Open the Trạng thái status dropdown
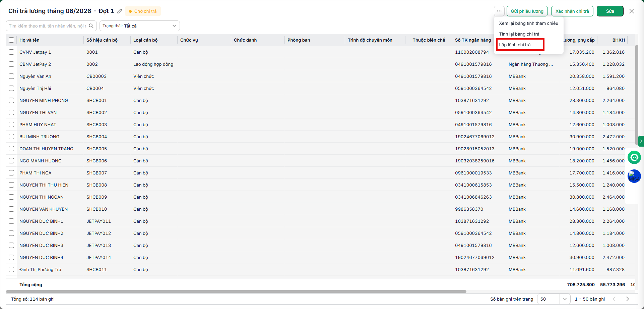Viewport: 644px width, 309px height. [140, 26]
